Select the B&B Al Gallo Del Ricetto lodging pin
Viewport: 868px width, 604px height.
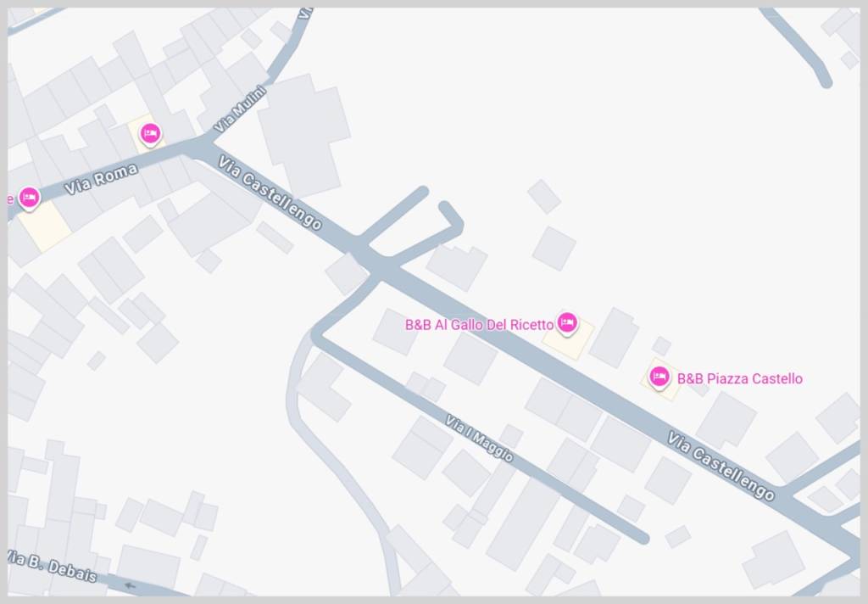click(x=566, y=323)
